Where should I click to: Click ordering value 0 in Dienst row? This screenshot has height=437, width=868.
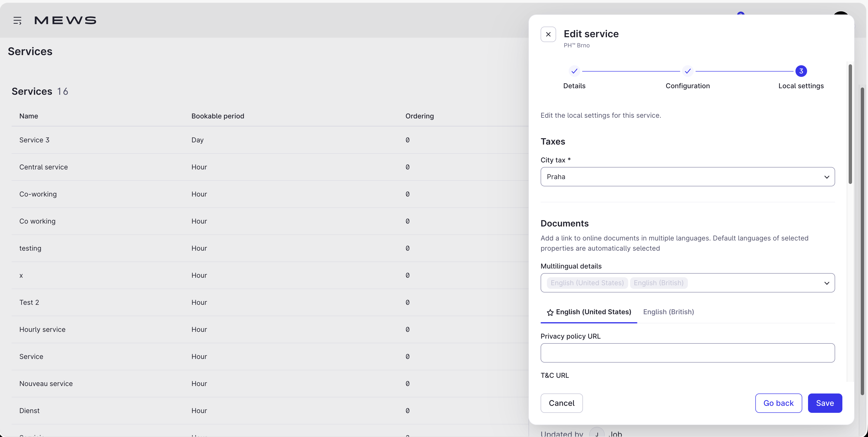click(407, 411)
